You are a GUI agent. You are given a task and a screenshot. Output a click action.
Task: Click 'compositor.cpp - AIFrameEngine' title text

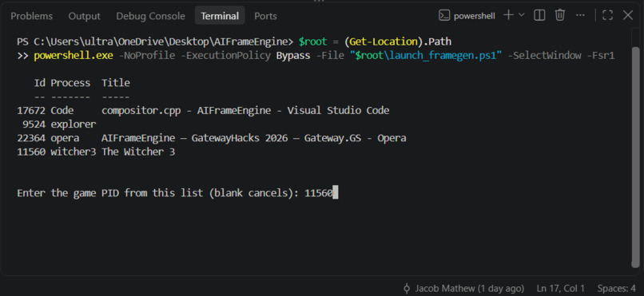pyautogui.click(x=186, y=111)
